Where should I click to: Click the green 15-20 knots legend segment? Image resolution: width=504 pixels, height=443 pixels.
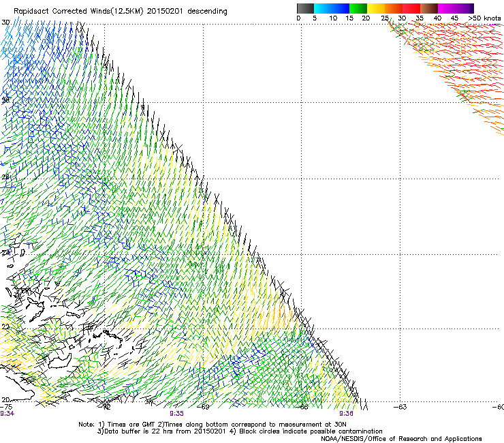(358, 8)
